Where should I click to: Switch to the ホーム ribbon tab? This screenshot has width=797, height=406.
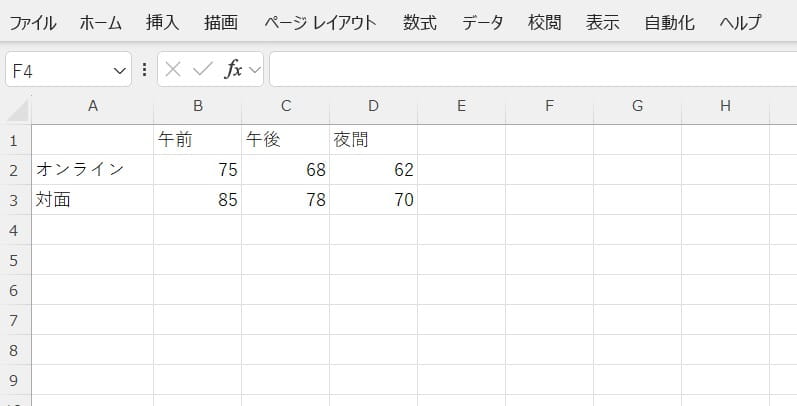[102, 22]
